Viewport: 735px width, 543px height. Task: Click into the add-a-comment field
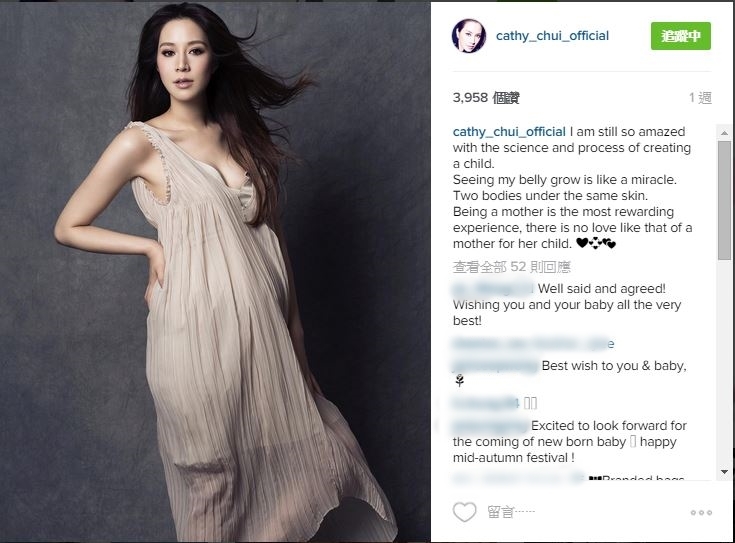click(x=511, y=512)
